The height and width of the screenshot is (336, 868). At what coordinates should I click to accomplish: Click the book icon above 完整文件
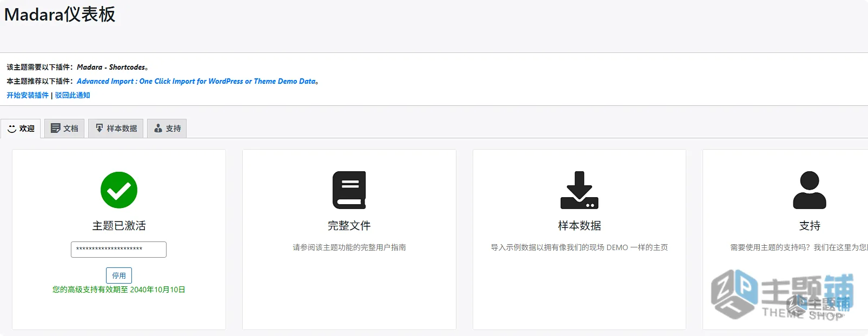[349, 190]
